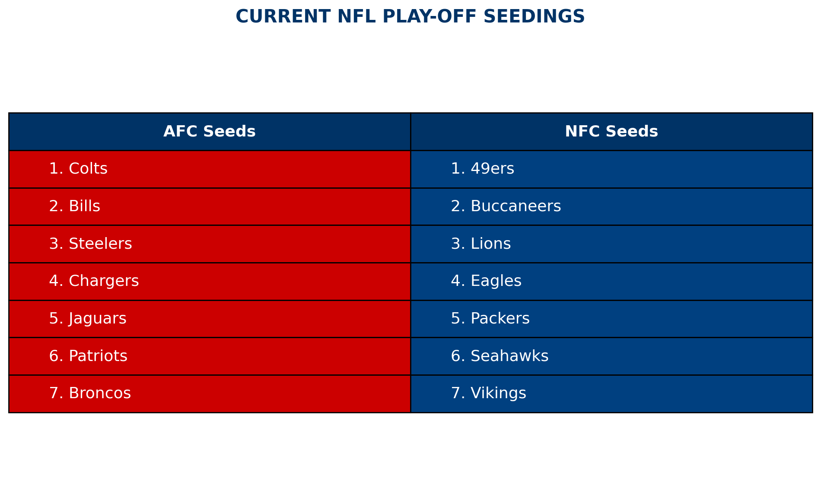Select the 5. Jaguars entry
821x504 pixels.
pyautogui.click(x=88, y=319)
